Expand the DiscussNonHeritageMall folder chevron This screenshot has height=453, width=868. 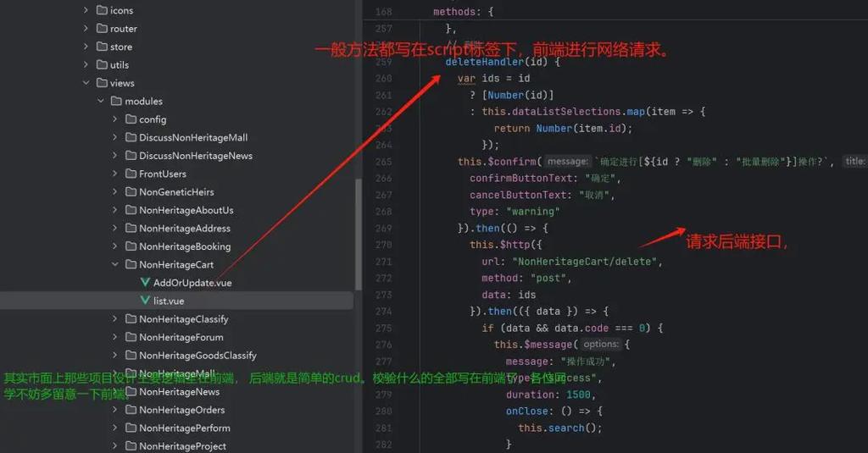[115, 137]
